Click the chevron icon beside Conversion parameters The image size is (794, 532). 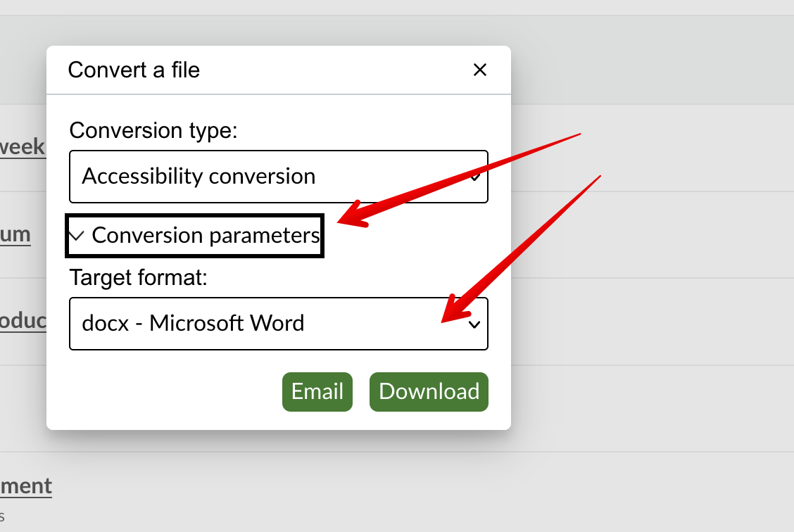(x=77, y=236)
